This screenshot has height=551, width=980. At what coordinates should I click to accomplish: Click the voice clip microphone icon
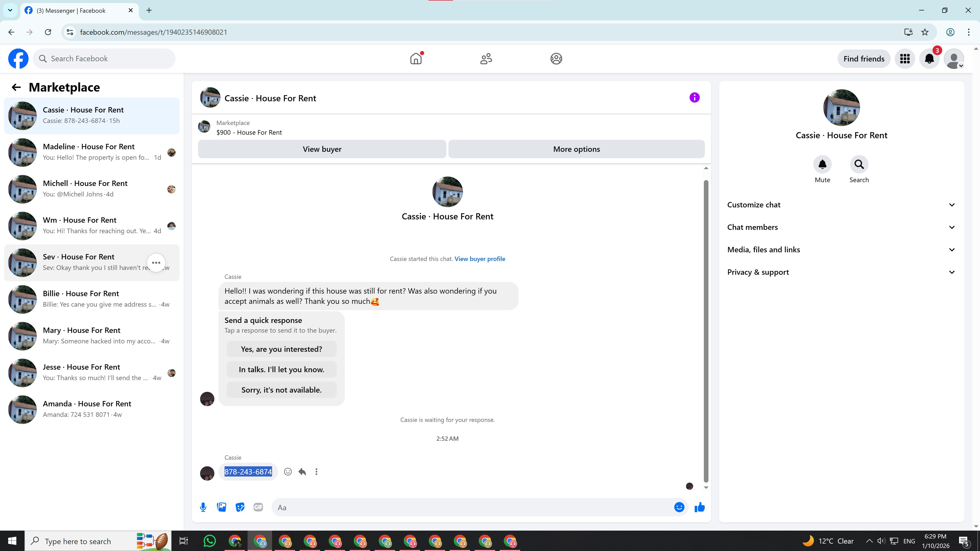(x=203, y=507)
